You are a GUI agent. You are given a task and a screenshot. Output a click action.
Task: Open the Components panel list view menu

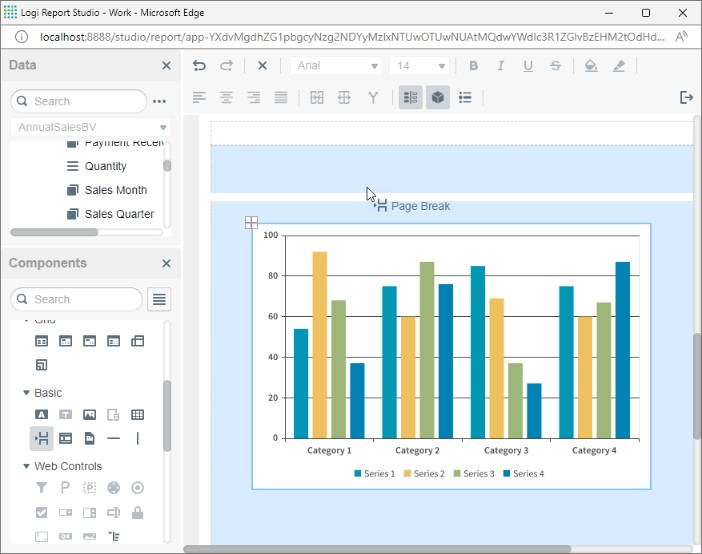(x=159, y=299)
